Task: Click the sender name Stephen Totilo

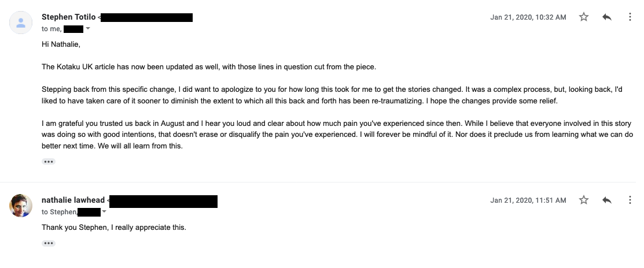Action: (69, 17)
